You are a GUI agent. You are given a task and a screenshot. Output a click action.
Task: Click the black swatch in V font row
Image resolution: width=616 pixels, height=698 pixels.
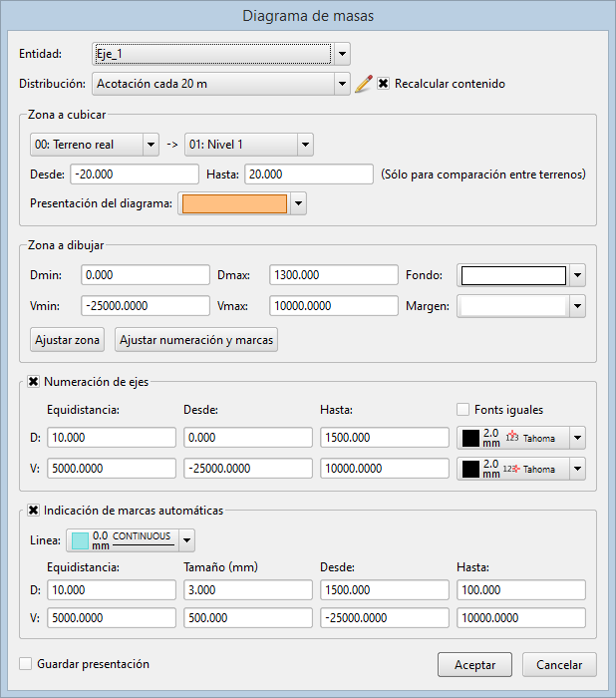[470, 469]
